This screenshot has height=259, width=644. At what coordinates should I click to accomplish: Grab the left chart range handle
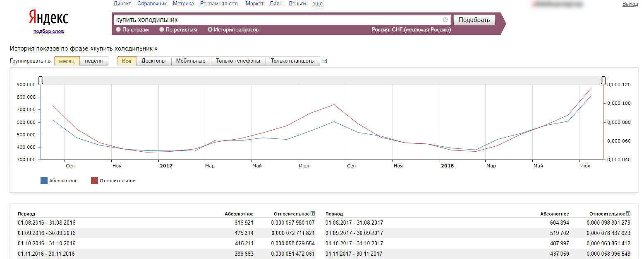coord(41,80)
